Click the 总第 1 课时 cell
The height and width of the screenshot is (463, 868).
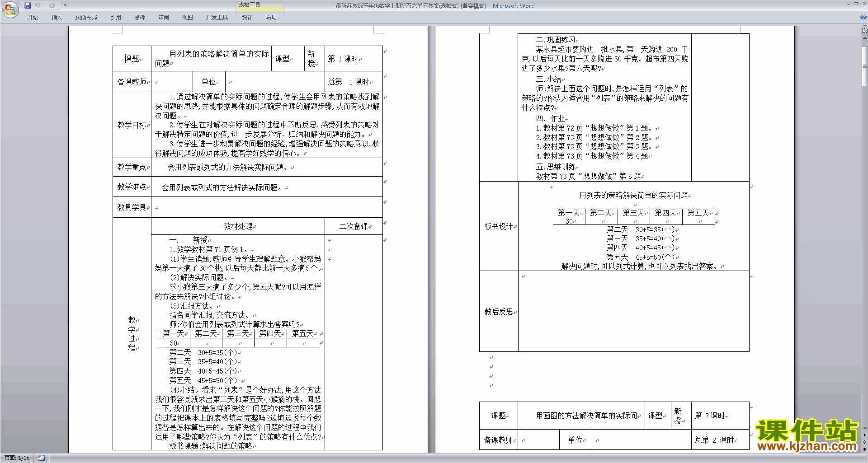[x=354, y=82]
